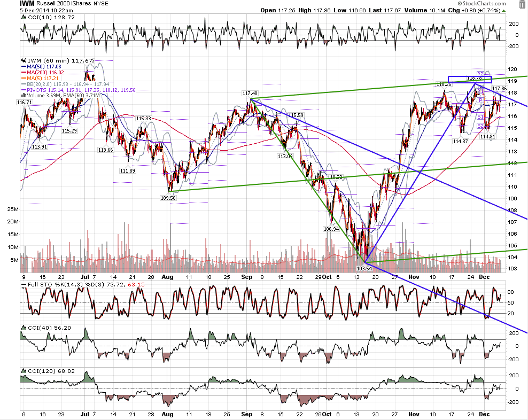Click the 106.94 price label

click(331, 229)
